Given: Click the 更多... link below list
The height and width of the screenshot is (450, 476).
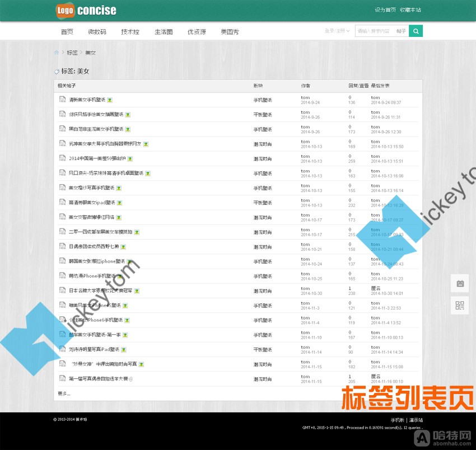Looking at the screenshot, I should click(x=64, y=393).
